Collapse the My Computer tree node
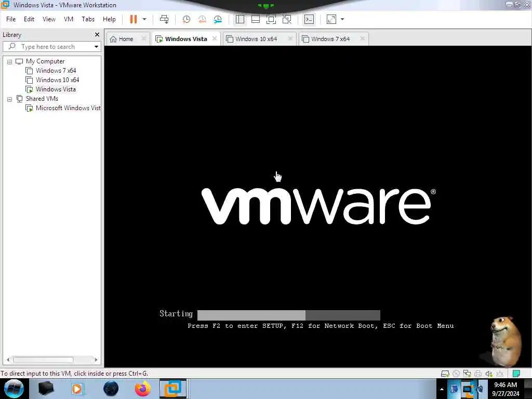The width and height of the screenshot is (532, 399). click(9, 62)
